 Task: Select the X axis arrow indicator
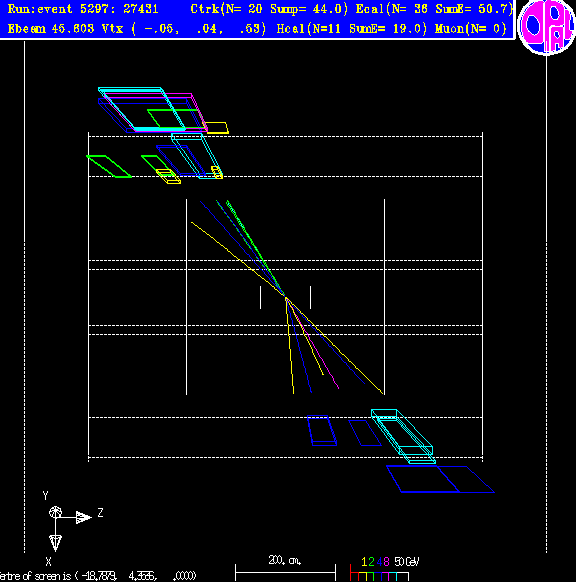56,543
